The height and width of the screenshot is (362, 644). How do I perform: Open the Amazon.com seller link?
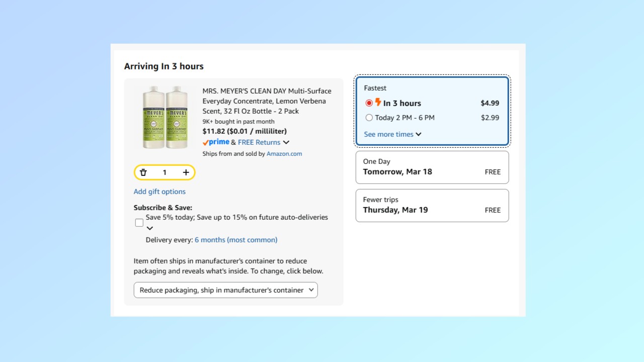coord(284,153)
